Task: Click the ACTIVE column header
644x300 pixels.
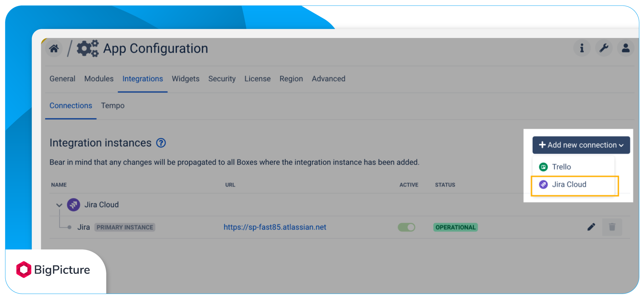Action: tap(409, 185)
